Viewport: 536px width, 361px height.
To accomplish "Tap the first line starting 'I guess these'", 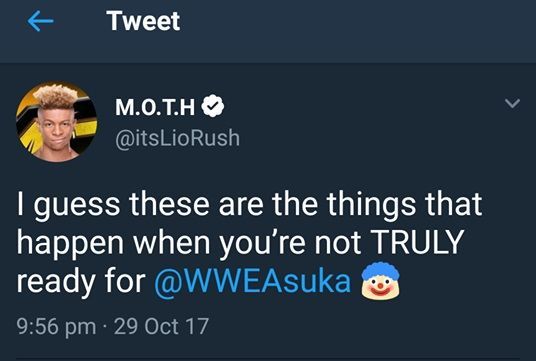I will (x=250, y=205).
